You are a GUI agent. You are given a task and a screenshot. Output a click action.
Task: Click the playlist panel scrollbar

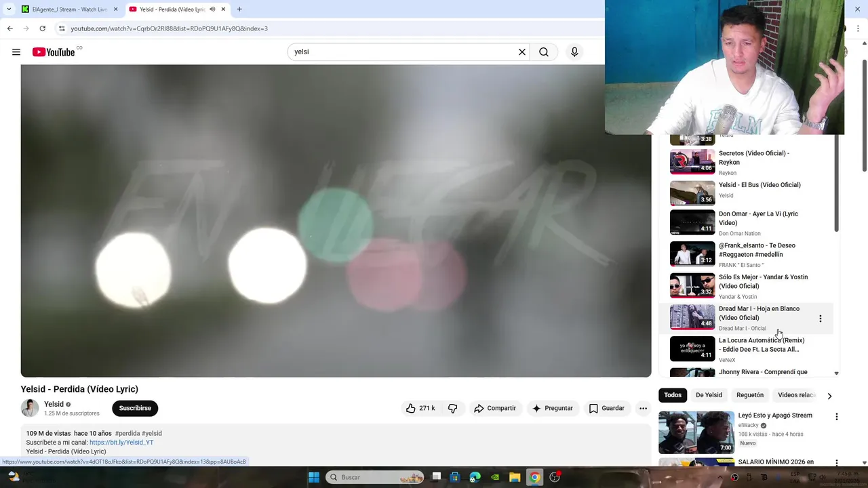[836, 183]
